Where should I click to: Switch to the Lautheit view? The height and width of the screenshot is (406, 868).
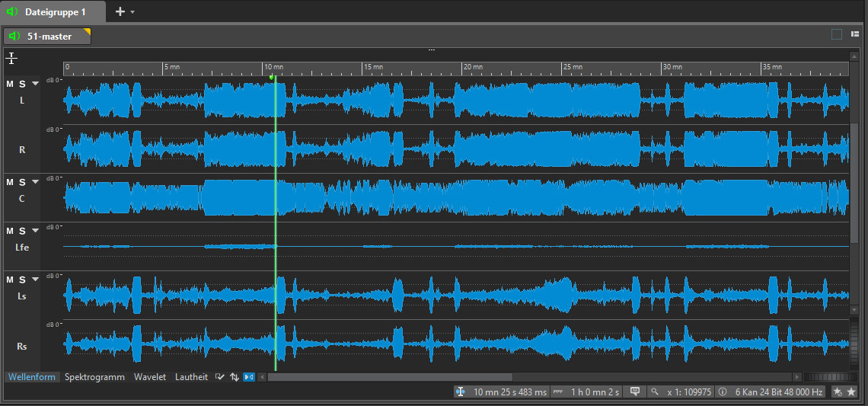point(191,377)
